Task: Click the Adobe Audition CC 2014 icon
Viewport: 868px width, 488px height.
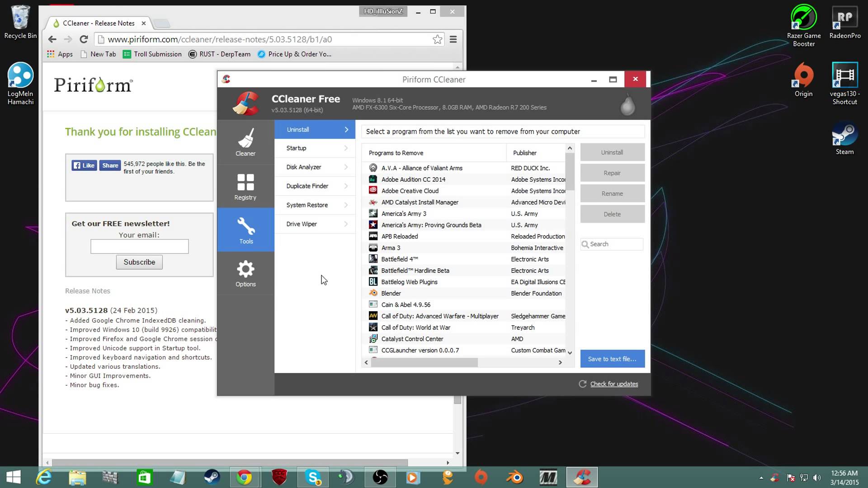Action: [x=373, y=179]
